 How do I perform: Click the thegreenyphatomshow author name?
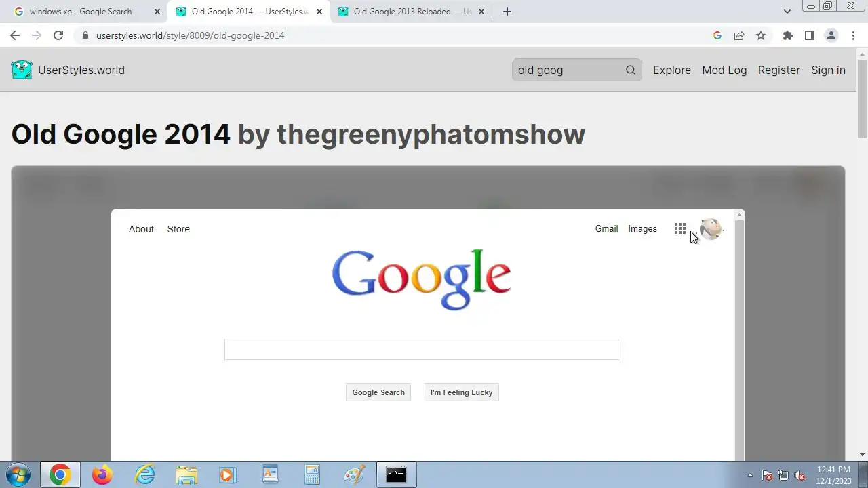tap(431, 134)
